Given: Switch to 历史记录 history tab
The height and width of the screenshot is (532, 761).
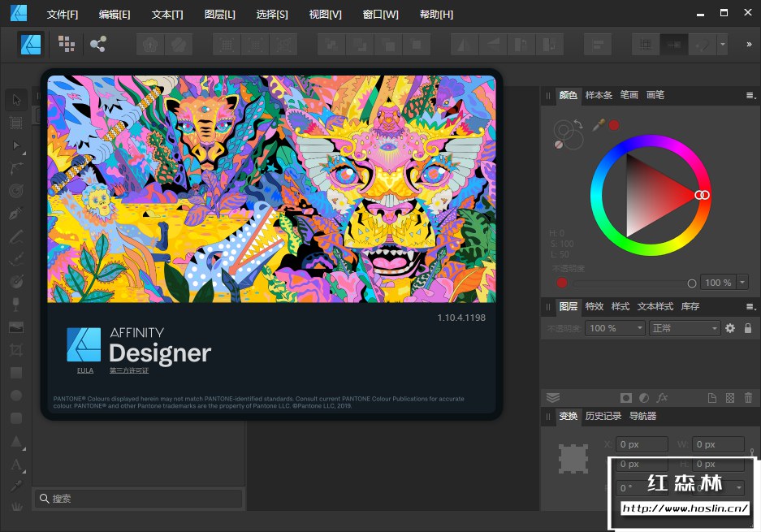Looking at the screenshot, I should (603, 416).
